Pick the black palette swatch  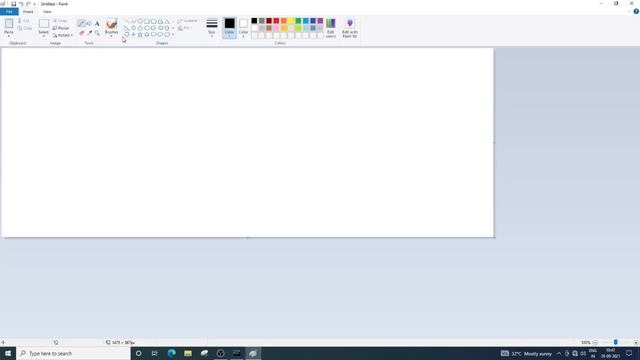tap(254, 21)
